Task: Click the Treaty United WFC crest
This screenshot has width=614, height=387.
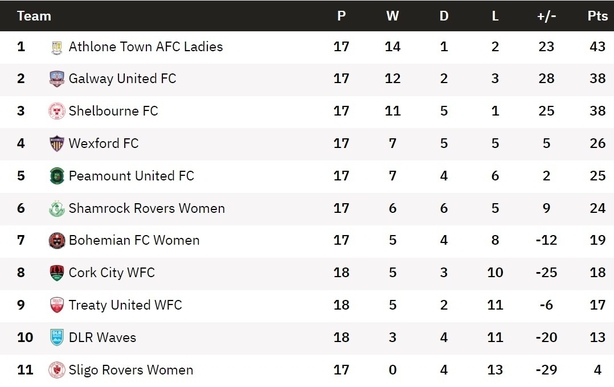Action: [x=57, y=305]
